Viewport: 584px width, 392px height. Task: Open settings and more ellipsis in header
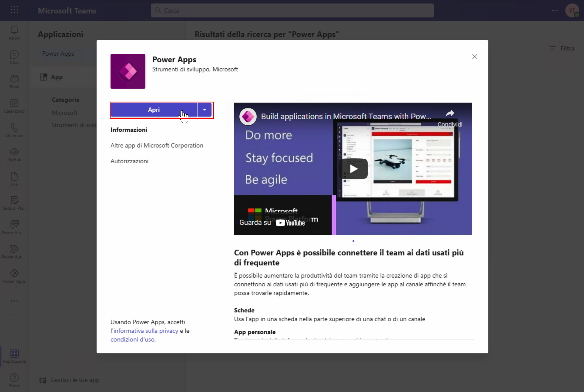click(555, 10)
